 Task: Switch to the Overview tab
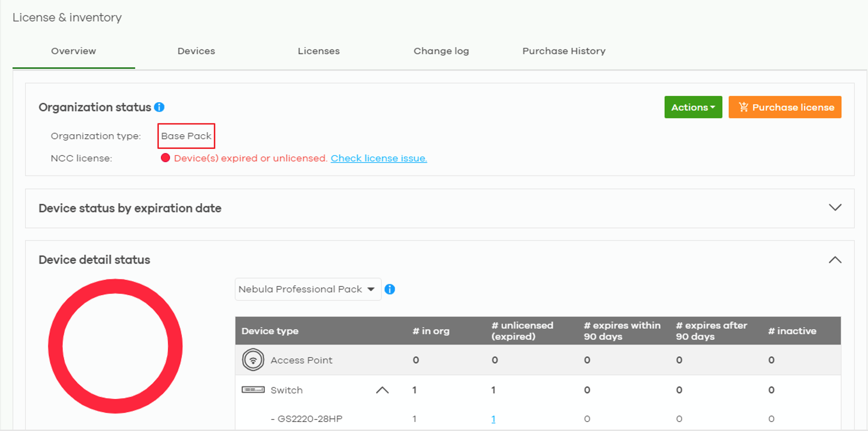[74, 51]
